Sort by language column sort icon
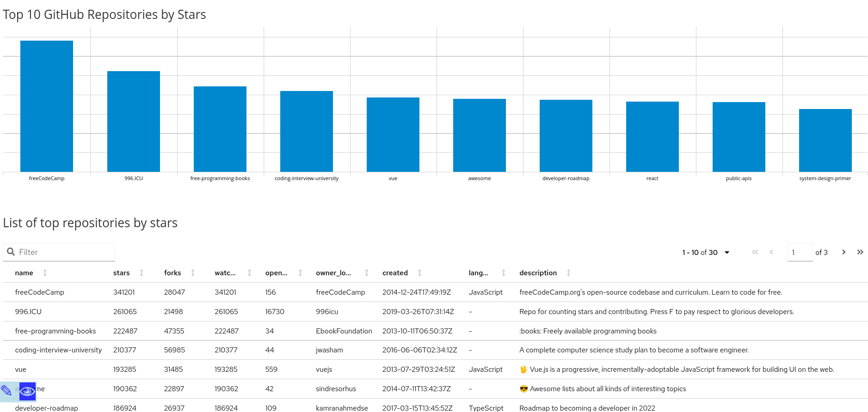The width and height of the screenshot is (868, 412). (x=504, y=273)
